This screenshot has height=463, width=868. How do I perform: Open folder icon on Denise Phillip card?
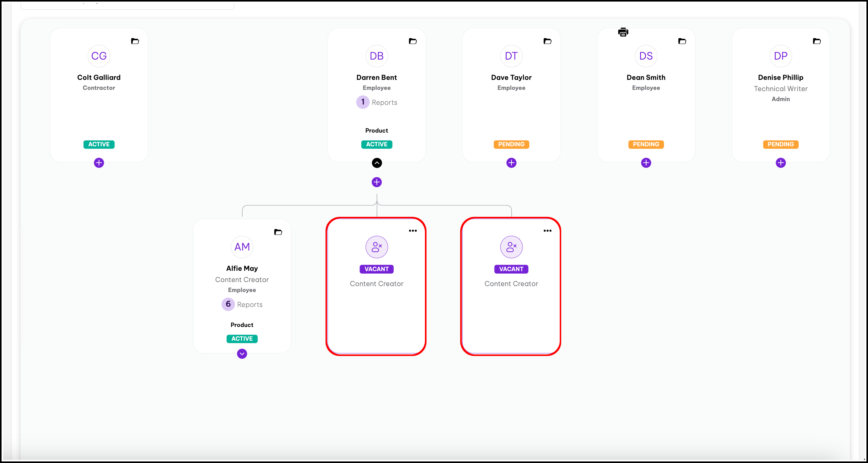[817, 41]
